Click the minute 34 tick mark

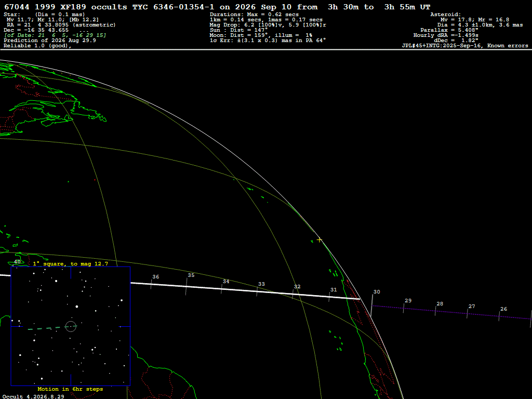click(221, 289)
